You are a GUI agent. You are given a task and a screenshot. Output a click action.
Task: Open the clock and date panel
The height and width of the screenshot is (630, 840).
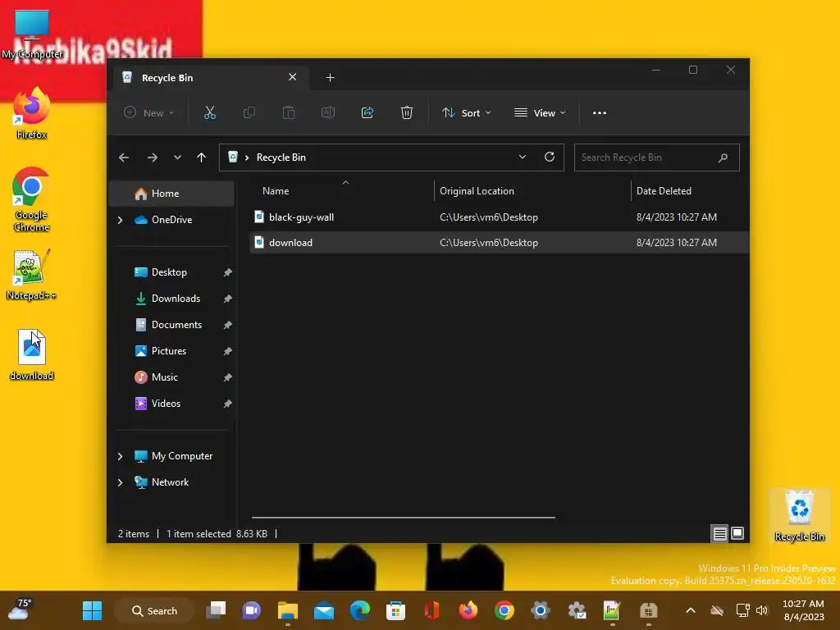[804, 610]
